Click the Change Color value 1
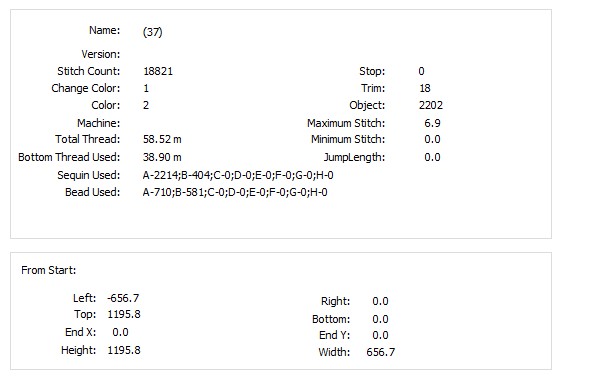This screenshot has height=377, width=591. pyautogui.click(x=146, y=88)
